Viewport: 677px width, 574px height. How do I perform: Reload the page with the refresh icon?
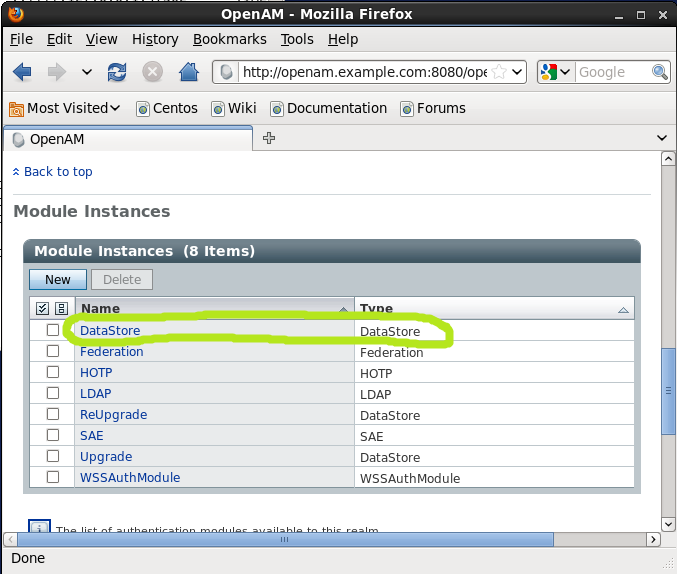tap(117, 72)
